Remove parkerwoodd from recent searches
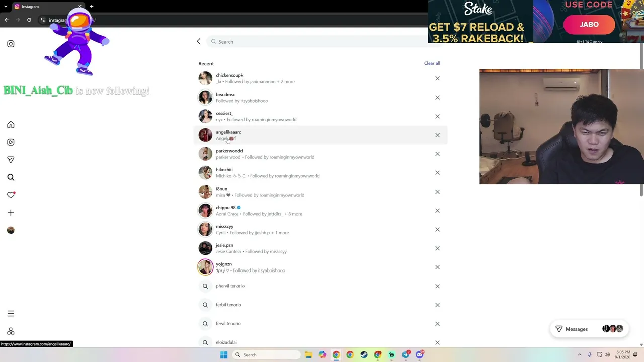Screen dimensions: 644x362 437,154
